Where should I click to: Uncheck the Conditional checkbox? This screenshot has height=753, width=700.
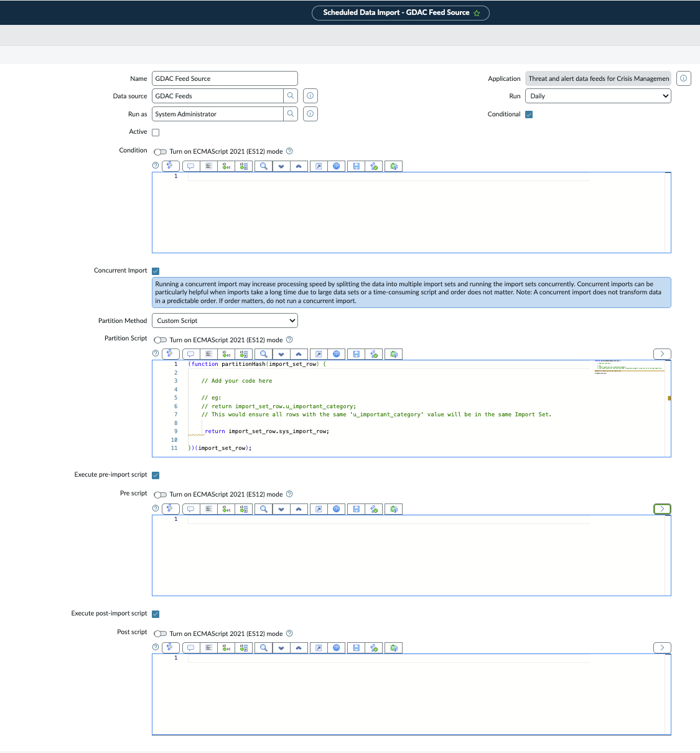[x=529, y=115]
